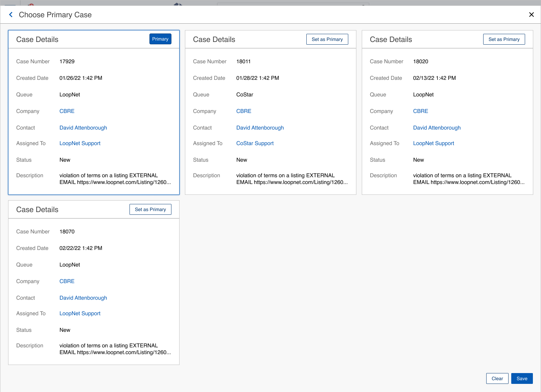Open David Attenborough contact in case 18020
The width and height of the screenshot is (541, 392).
click(x=437, y=128)
